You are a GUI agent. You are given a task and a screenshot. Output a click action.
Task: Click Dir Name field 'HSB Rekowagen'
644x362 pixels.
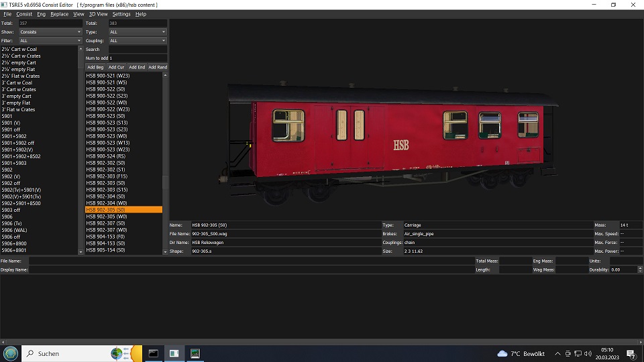[x=286, y=243]
